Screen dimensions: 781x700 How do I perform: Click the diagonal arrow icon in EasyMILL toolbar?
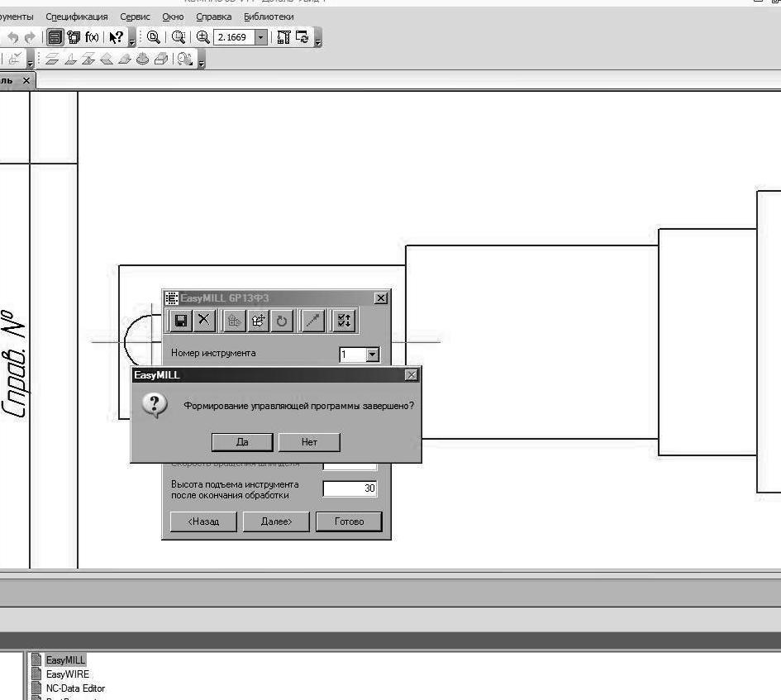click(x=312, y=321)
